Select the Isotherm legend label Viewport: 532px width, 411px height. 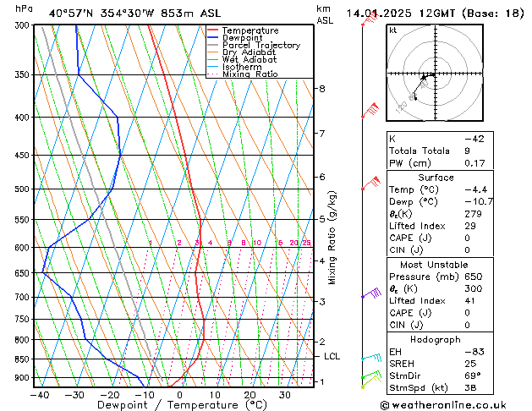pyautogui.click(x=242, y=67)
